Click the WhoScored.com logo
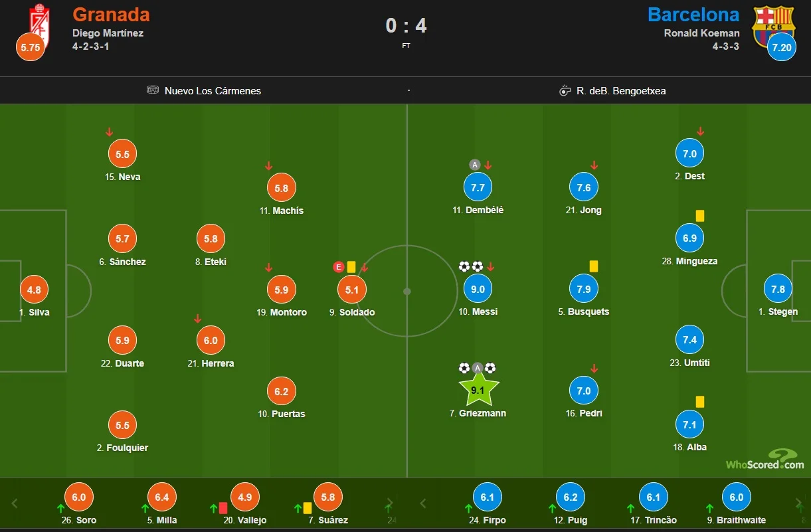Image resolution: width=811 pixels, height=532 pixels. [765, 460]
